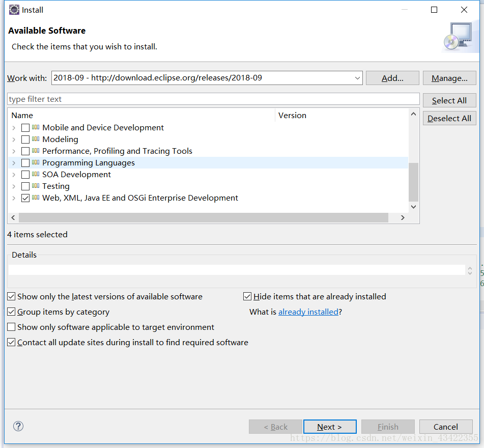Image resolution: width=484 pixels, height=448 pixels.
Task: Click the horizontal scroll left arrow
Action: tap(13, 217)
